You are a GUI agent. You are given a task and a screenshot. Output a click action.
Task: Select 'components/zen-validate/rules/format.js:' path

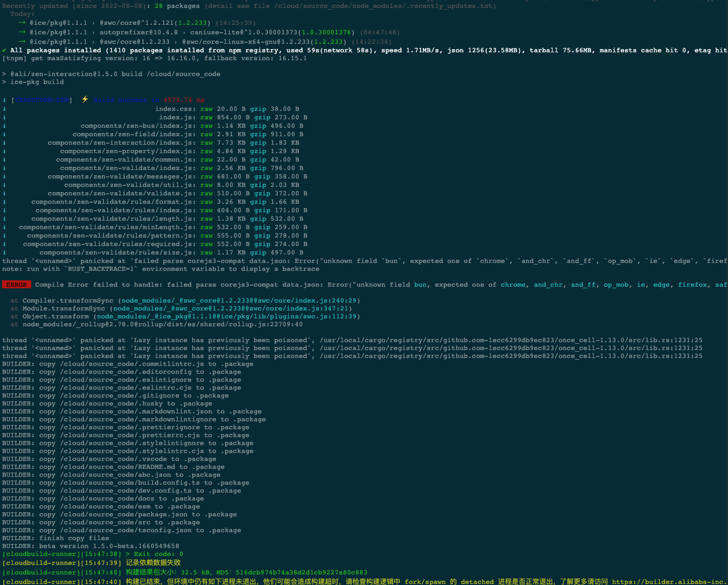pos(114,202)
